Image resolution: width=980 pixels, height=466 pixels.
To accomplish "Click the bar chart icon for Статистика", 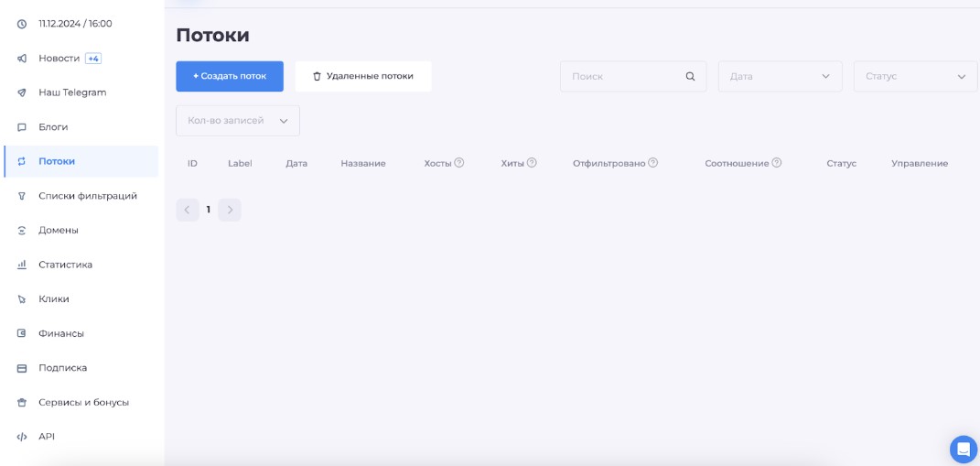I will click(22, 265).
